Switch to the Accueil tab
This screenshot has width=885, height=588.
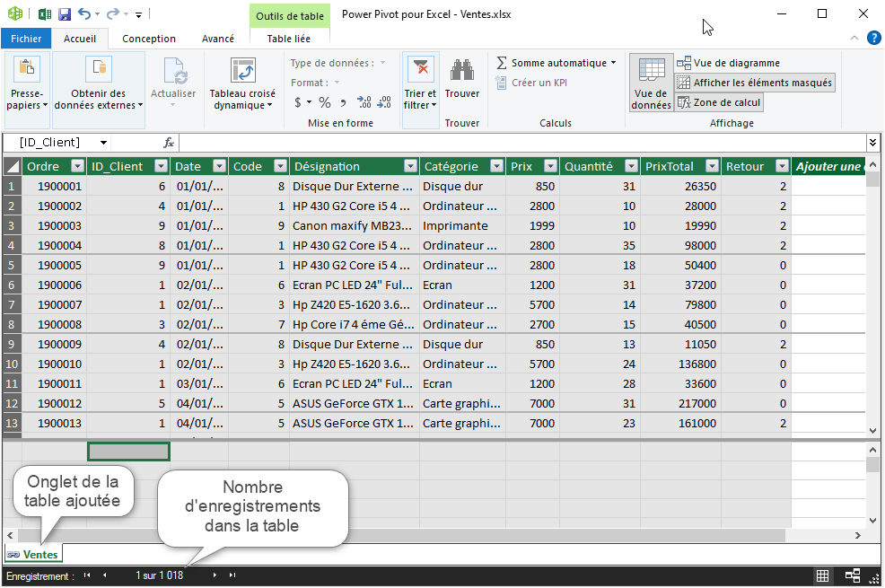pos(80,39)
